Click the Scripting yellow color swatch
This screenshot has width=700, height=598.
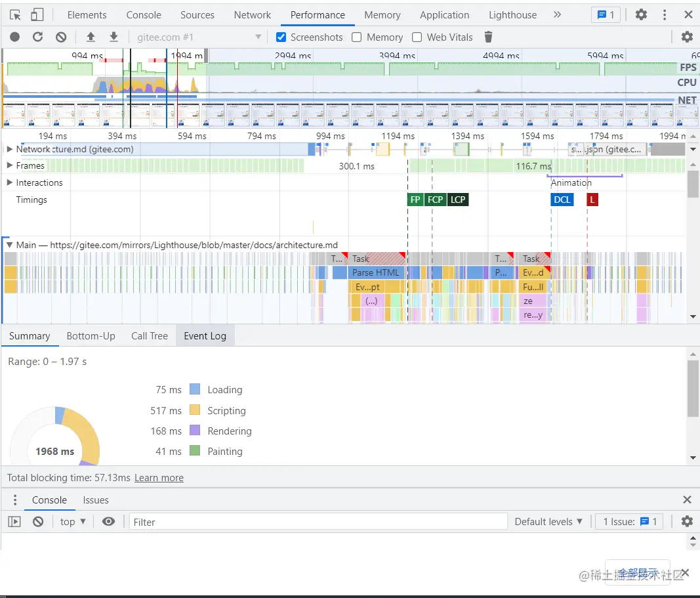click(195, 410)
